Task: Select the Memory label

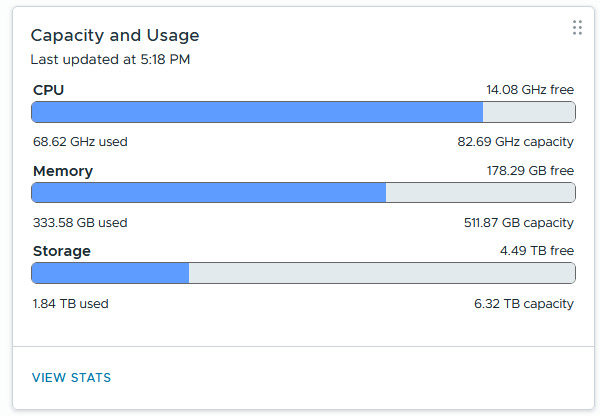Action: [63, 171]
